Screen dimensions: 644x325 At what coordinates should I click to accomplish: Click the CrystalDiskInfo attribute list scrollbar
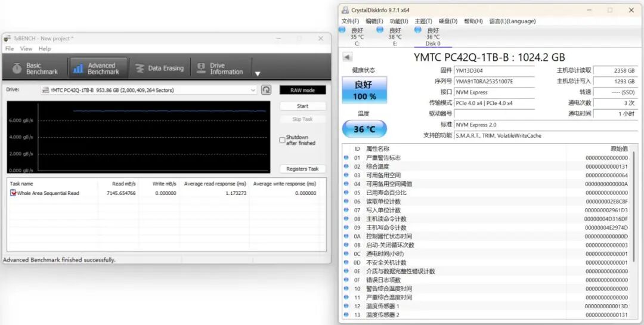pos(634,206)
